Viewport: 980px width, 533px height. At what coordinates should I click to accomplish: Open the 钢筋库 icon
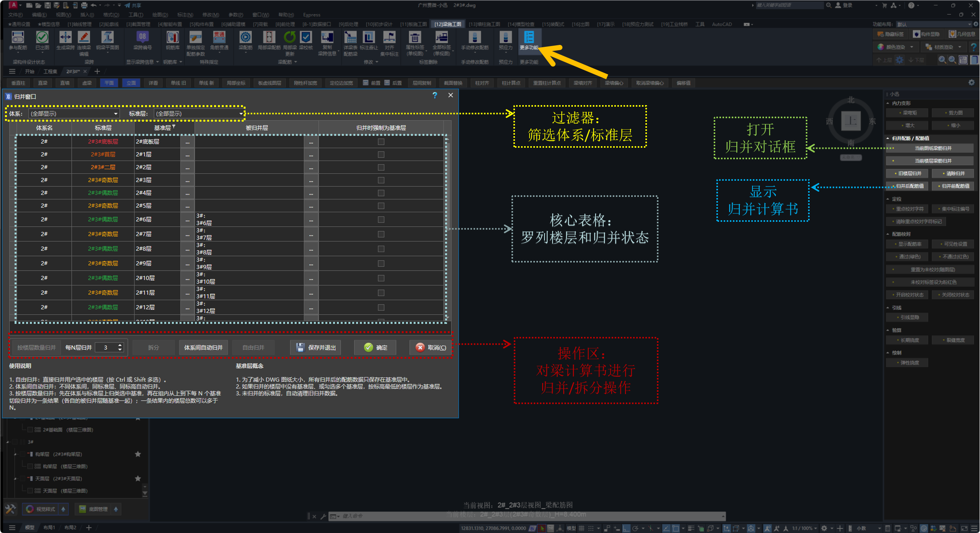tap(173, 38)
